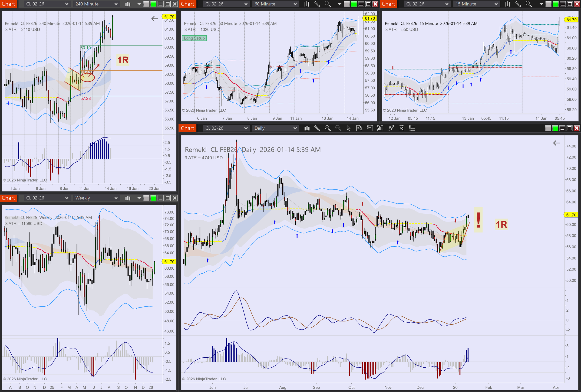This screenshot has height=392, width=581.
Task: Click the Long Setup label button
Action: click(194, 38)
